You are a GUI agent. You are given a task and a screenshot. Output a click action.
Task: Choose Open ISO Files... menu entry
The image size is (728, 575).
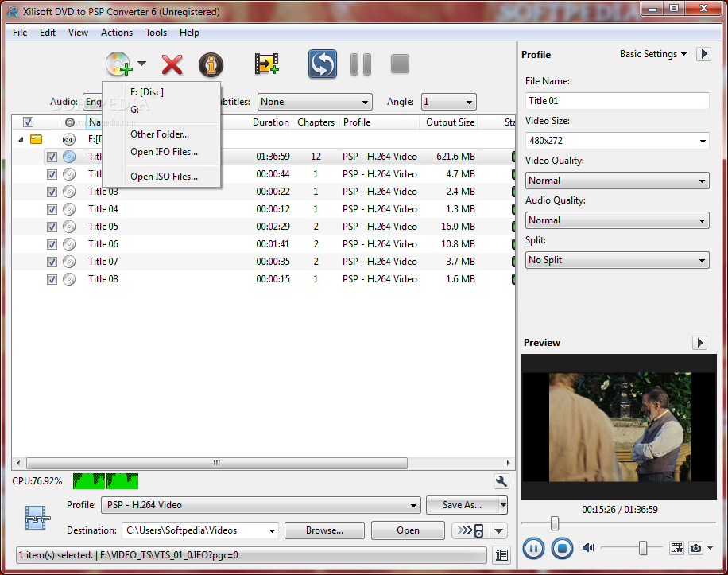point(161,177)
